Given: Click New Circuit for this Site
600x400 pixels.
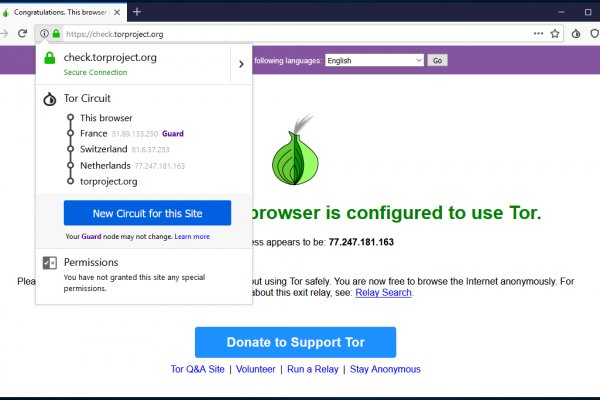Looking at the screenshot, I should tap(147, 213).
